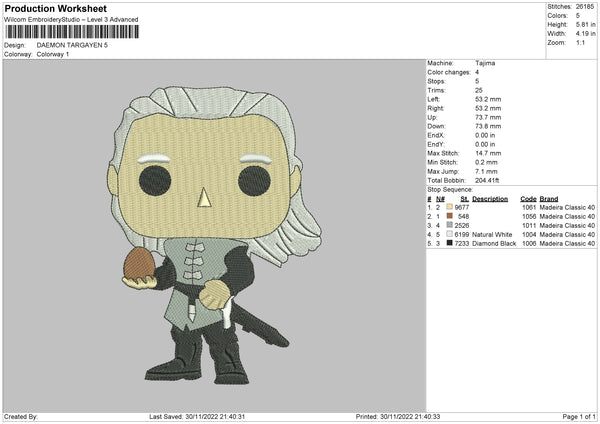Click the Stitches value 26185
Image resolution: width=600 pixels, height=424 pixels.
(x=585, y=7)
